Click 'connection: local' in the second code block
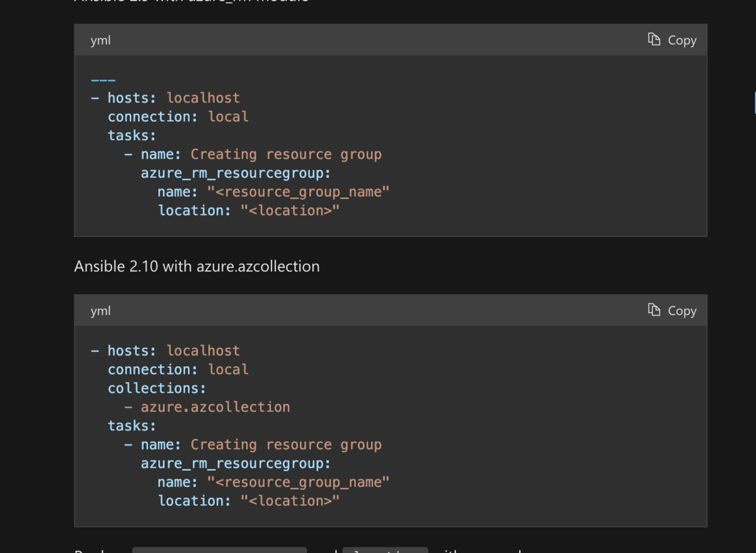The width and height of the screenshot is (756, 553). tap(178, 370)
